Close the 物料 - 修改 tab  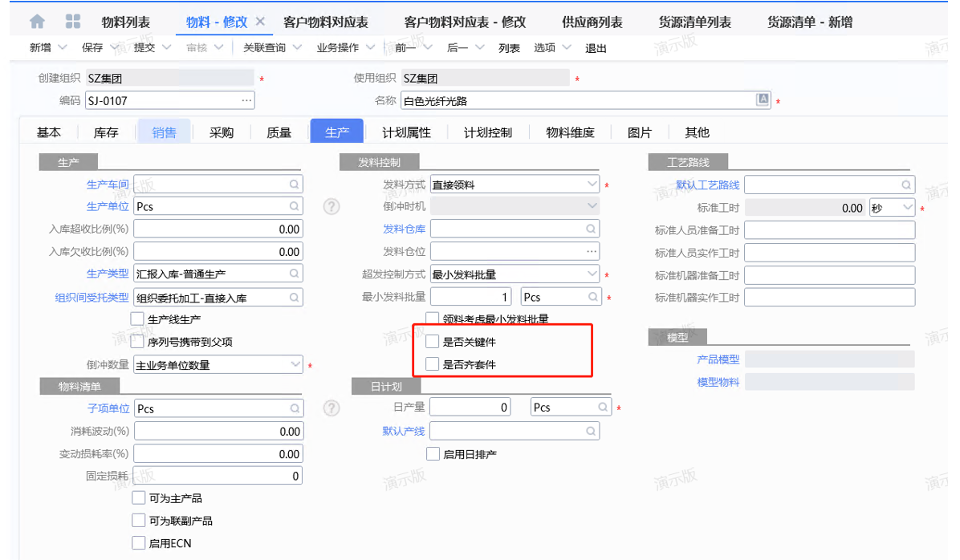(260, 22)
